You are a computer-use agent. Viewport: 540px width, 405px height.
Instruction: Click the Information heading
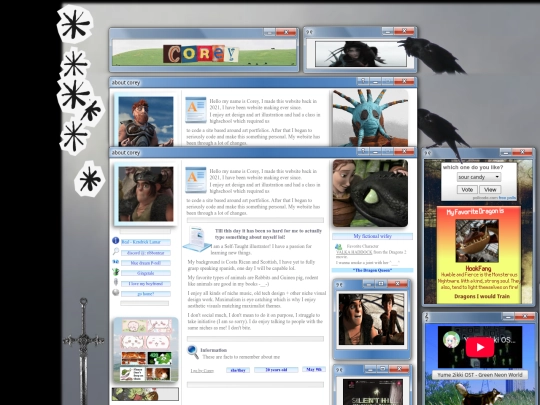pos(214,350)
